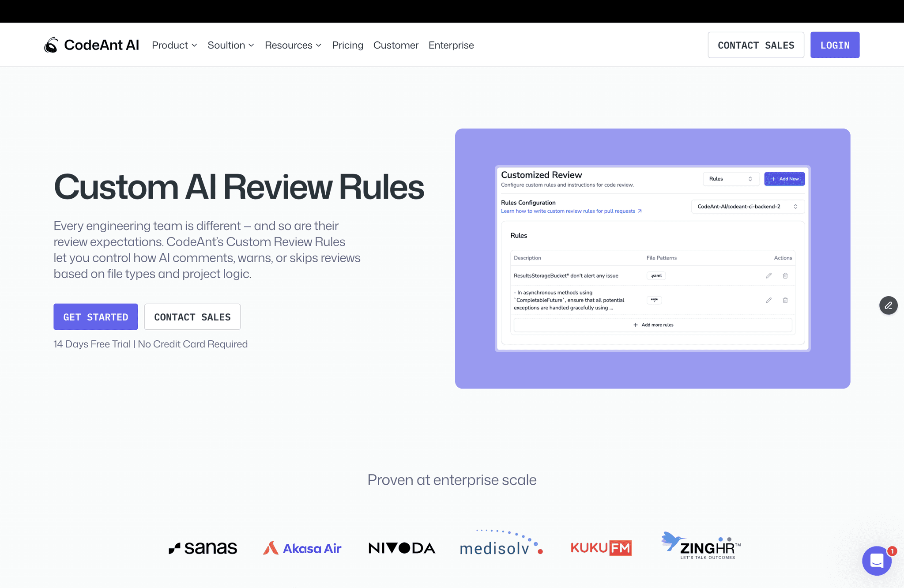Click the GET STARTED button
The image size is (904, 588).
tap(95, 317)
